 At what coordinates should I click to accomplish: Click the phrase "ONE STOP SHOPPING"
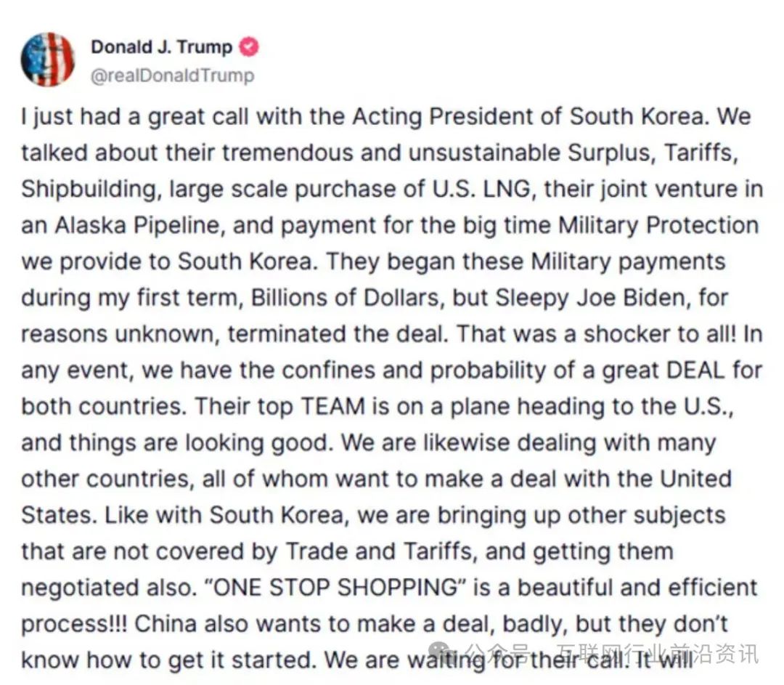(x=335, y=588)
